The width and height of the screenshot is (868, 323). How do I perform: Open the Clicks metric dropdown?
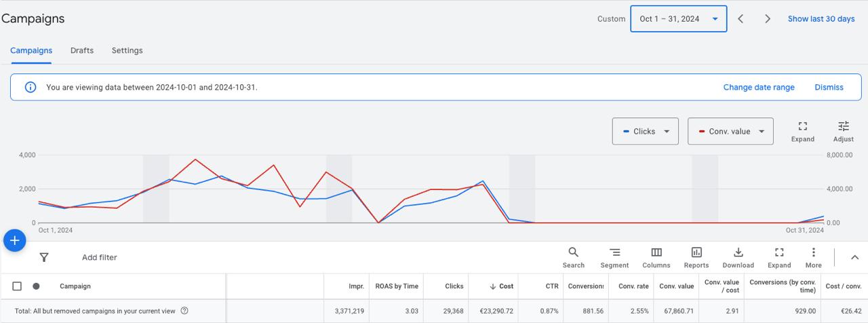[x=644, y=132]
